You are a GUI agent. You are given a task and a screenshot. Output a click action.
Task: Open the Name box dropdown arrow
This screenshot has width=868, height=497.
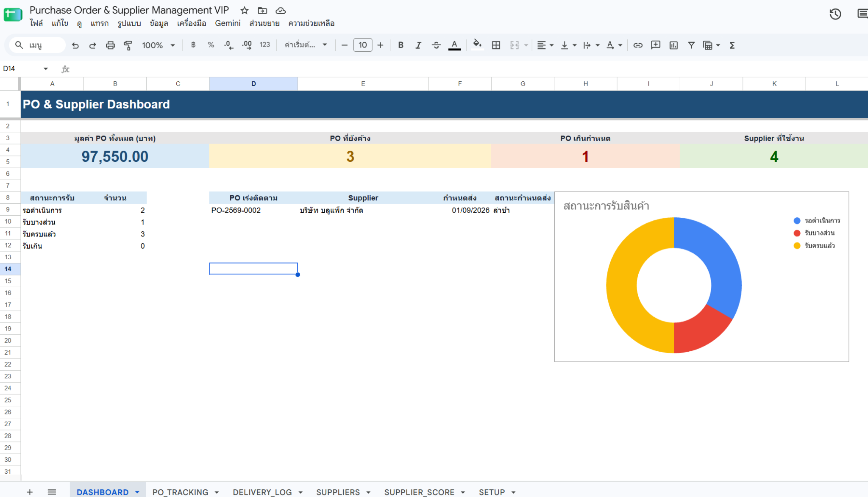click(x=45, y=69)
